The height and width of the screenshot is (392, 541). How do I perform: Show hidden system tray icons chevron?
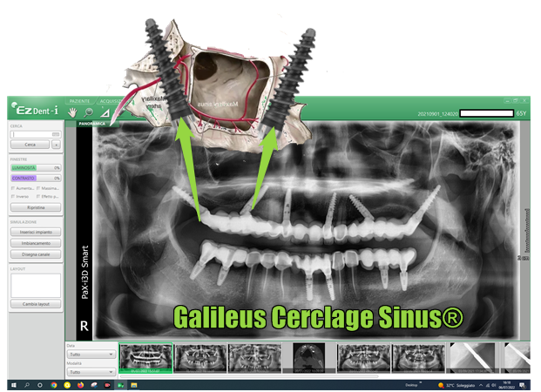[x=481, y=385]
